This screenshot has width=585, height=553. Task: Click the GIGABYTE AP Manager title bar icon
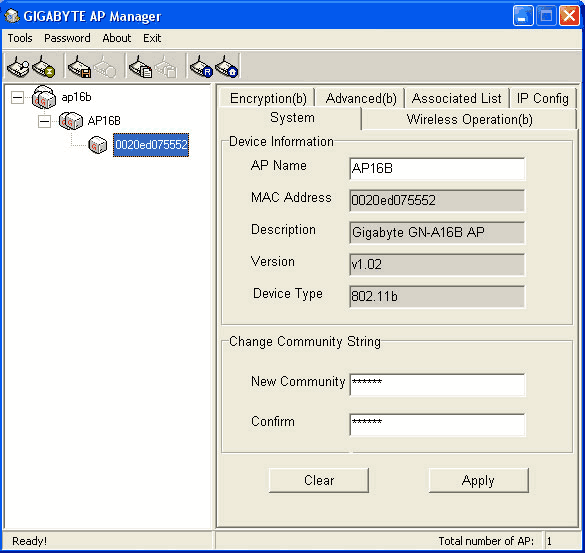coord(12,16)
